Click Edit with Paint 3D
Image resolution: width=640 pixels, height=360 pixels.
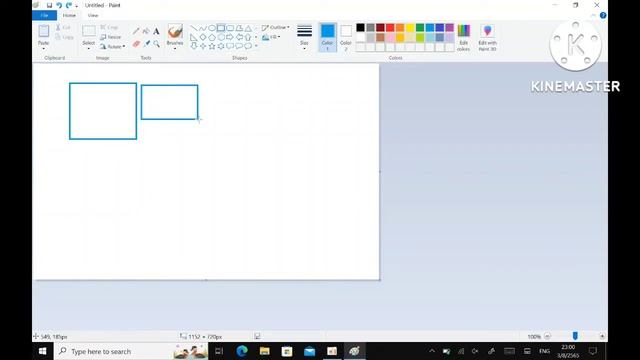487,38
